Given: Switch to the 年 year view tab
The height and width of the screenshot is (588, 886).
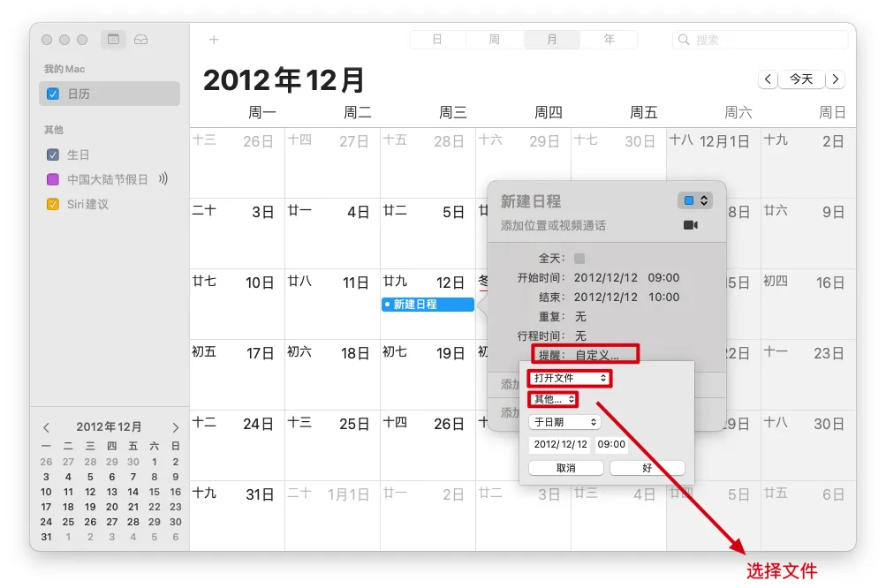Looking at the screenshot, I should click(x=609, y=40).
